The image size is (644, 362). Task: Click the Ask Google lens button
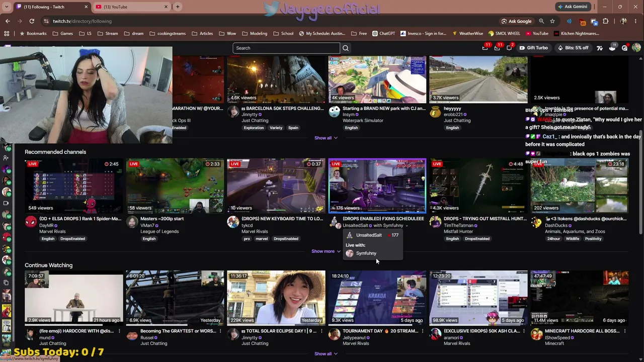[516, 21]
